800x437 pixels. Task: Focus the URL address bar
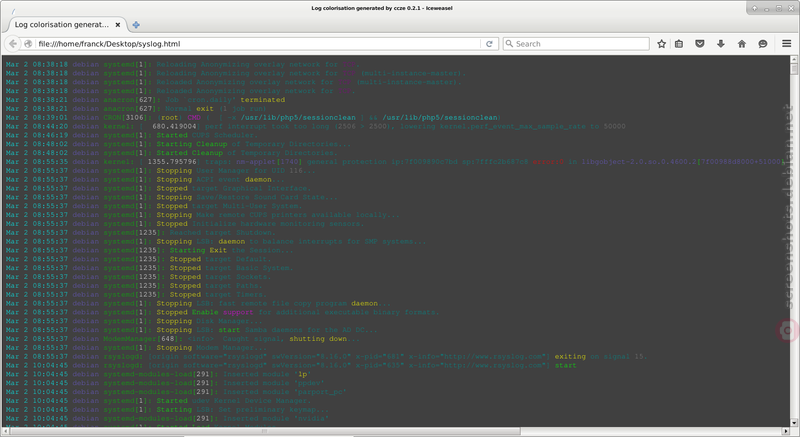258,44
